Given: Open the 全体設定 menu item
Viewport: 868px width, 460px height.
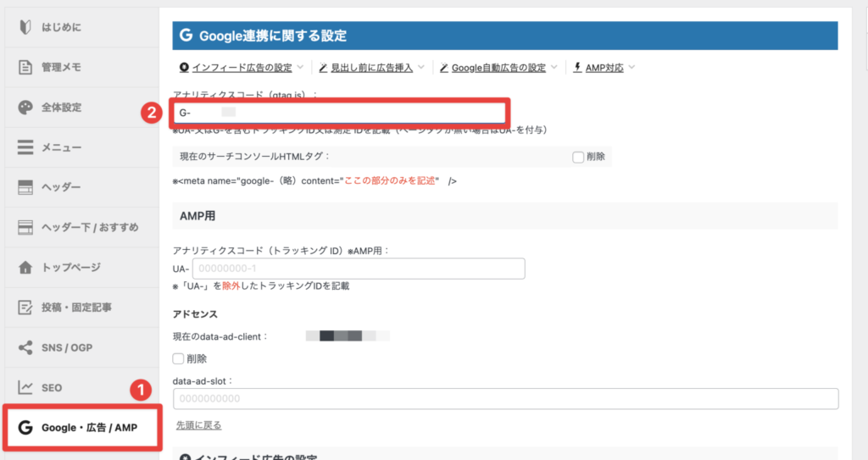Looking at the screenshot, I should [82, 108].
